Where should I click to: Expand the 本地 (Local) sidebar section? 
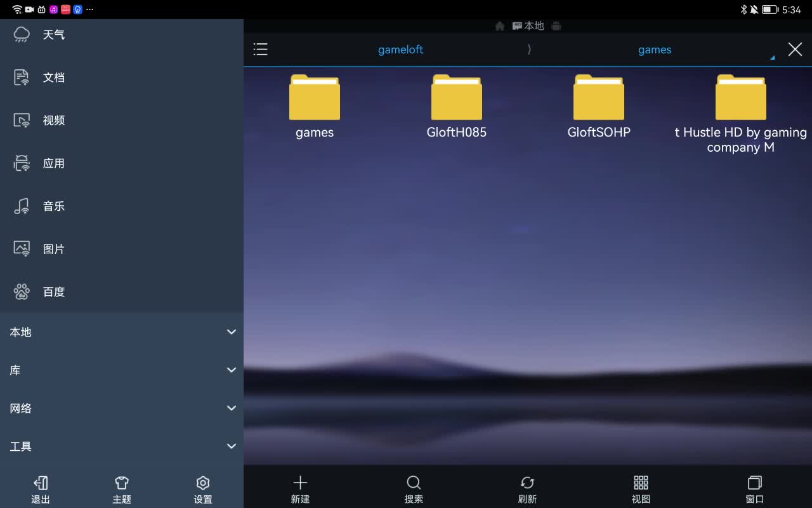pyautogui.click(x=231, y=331)
